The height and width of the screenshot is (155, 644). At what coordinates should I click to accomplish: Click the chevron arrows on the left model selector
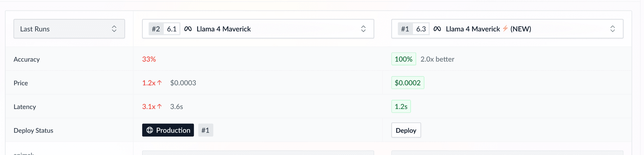point(363,29)
